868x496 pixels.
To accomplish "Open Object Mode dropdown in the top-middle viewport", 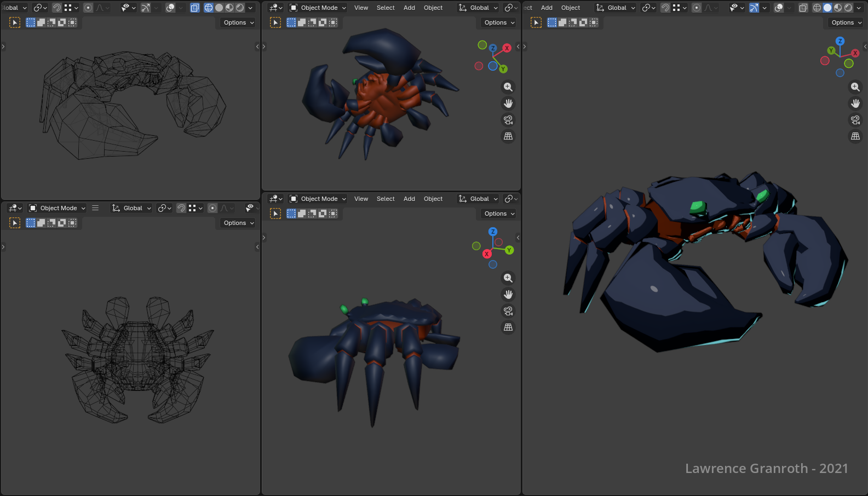I will [x=318, y=8].
